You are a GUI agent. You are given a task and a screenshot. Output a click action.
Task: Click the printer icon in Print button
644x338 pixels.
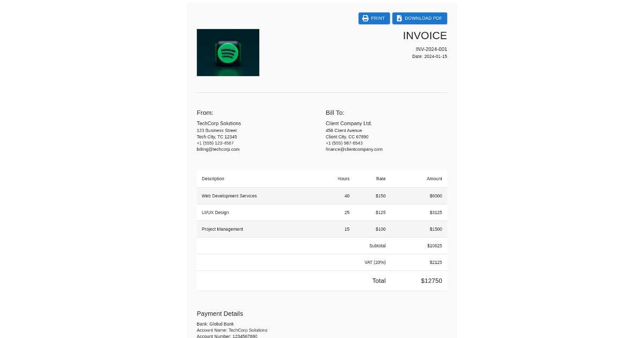tap(365, 18)
